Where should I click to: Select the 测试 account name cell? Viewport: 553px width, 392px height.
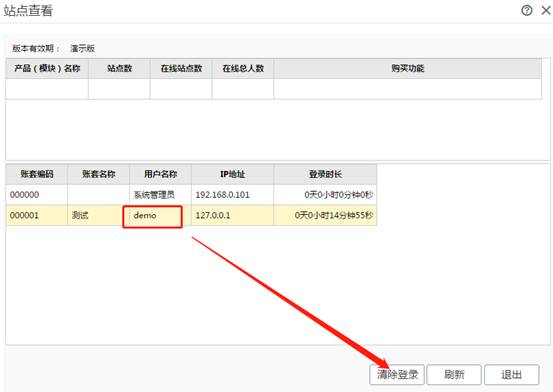coord(98,215)
